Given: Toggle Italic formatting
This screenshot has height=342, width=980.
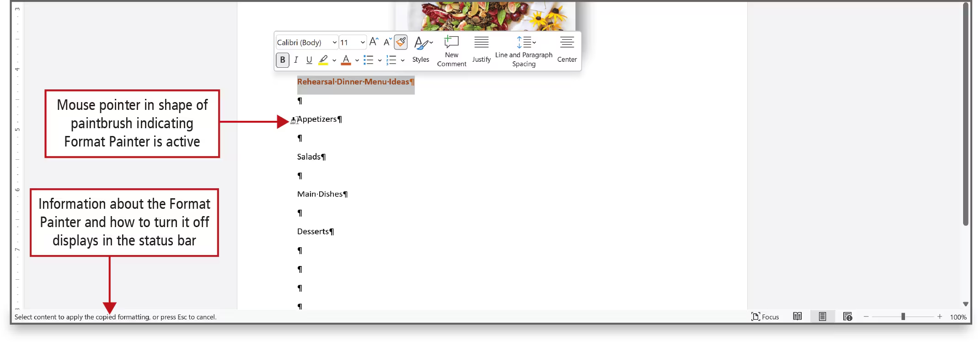Looking at the screenshot, I should [x=296, y=60].
